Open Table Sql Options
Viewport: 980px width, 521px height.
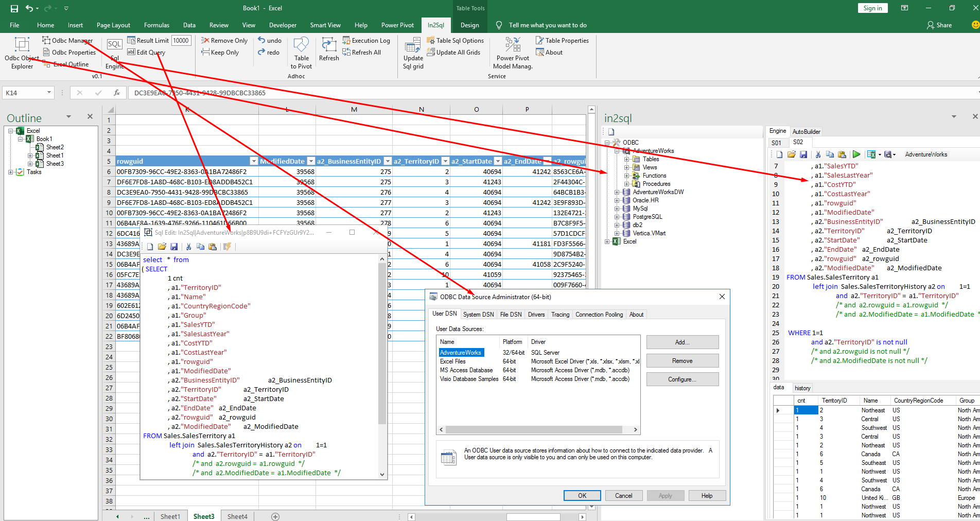(456, 40)
